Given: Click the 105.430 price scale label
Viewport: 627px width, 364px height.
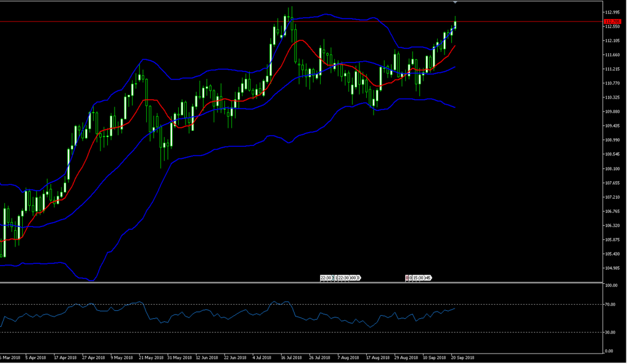Looking at the screenshot, I should pos(612,254).
